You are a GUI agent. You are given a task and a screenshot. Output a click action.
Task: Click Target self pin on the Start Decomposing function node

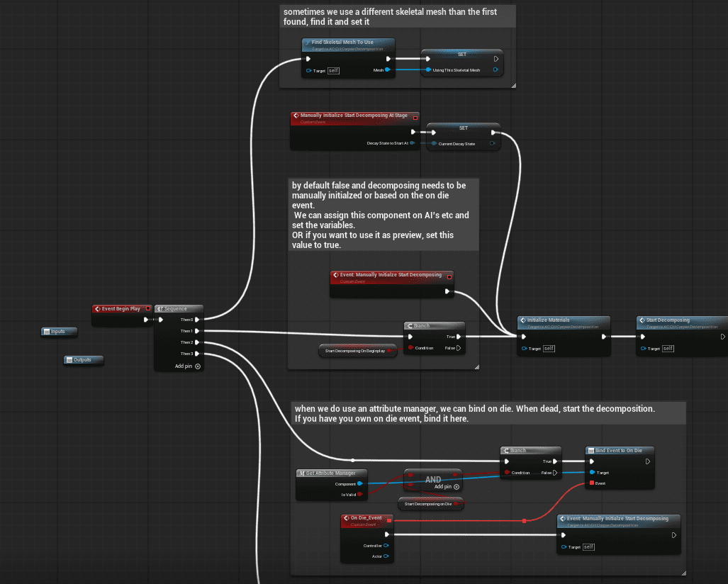click(644, 348)
